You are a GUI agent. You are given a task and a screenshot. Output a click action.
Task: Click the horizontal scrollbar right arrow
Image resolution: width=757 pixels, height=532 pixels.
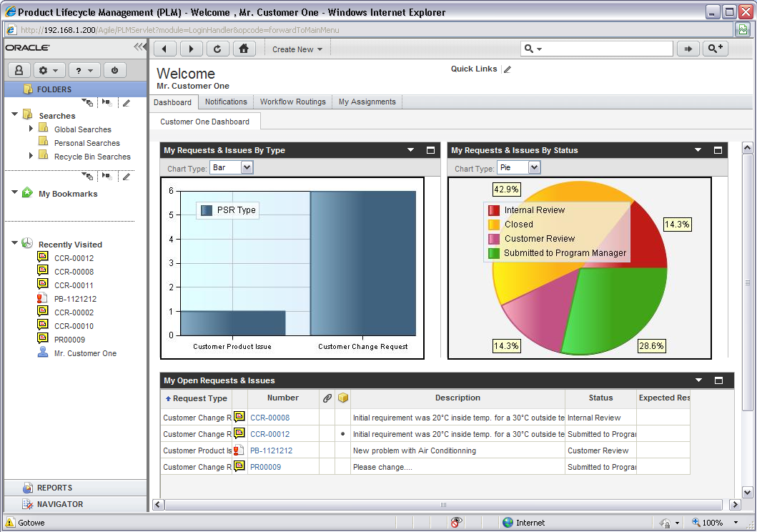(735, 505)
